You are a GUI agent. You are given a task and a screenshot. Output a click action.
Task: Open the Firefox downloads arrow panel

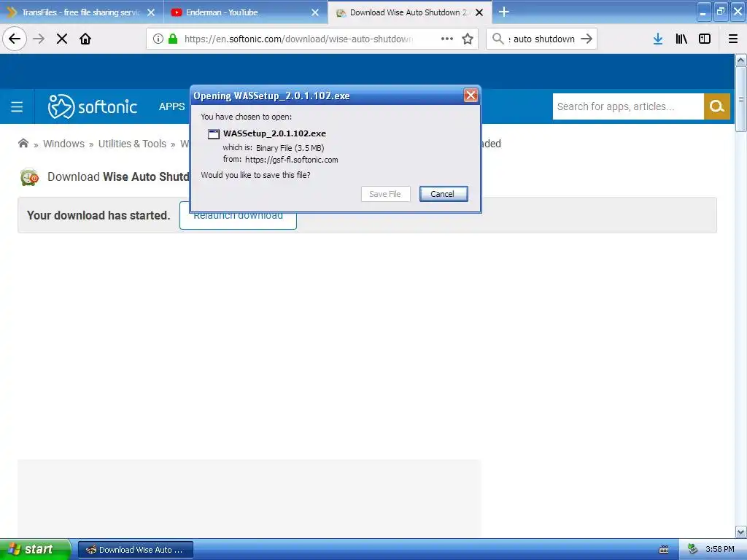[x=658, y=39]
